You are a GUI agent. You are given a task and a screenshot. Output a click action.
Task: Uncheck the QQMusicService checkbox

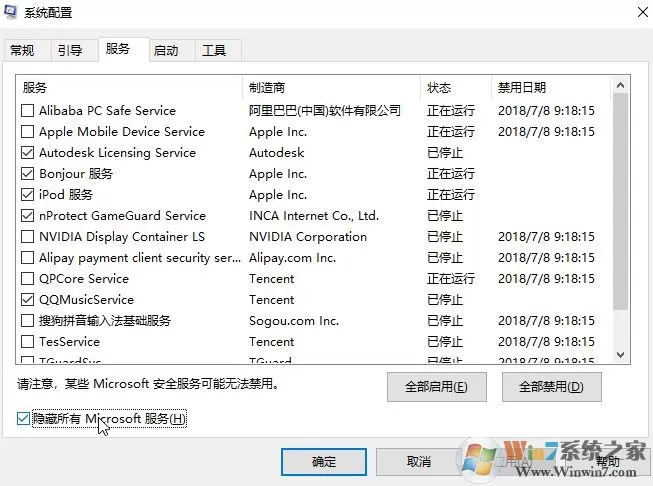pos(27,299)
